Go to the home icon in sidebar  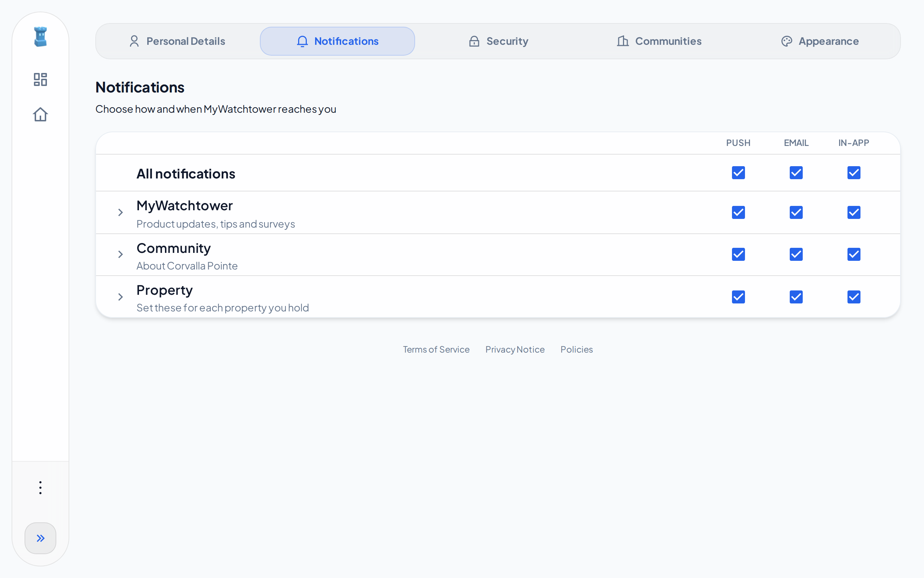click(40, 114)
